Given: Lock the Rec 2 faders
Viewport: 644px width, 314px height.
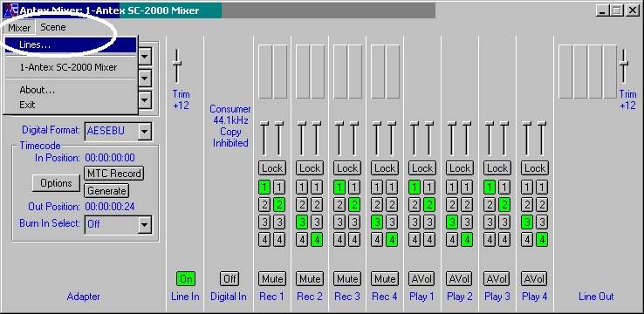Looking at the screenshot, I should pyautogui.click(x=310, y=167).
